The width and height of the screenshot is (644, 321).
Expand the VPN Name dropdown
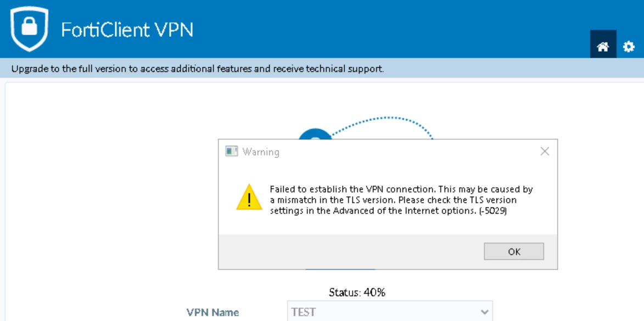click(x=484, y=312)
